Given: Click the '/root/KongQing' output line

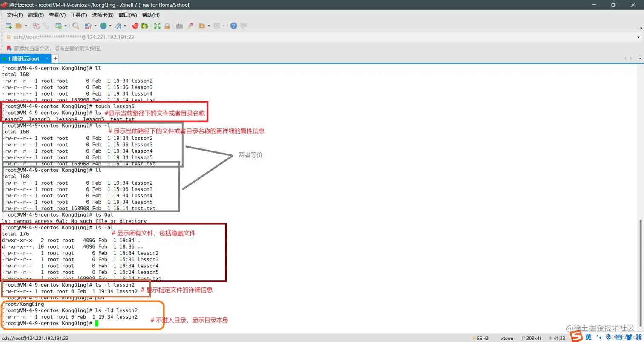Looking at the screenshot, I should click(x=23, y=304).
